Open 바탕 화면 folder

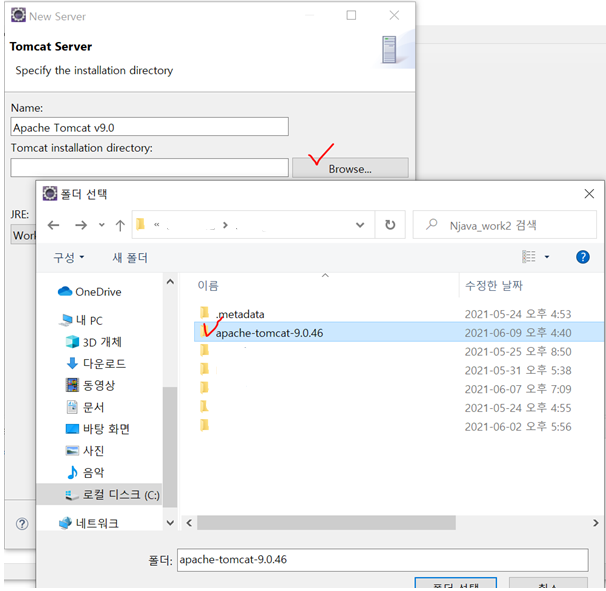98,429
